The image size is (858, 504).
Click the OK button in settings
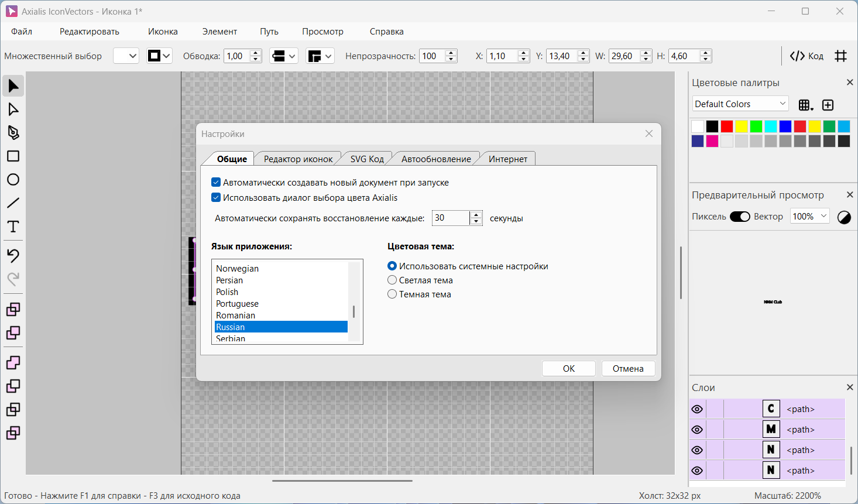pyautogui.click(x=568, y=369)
